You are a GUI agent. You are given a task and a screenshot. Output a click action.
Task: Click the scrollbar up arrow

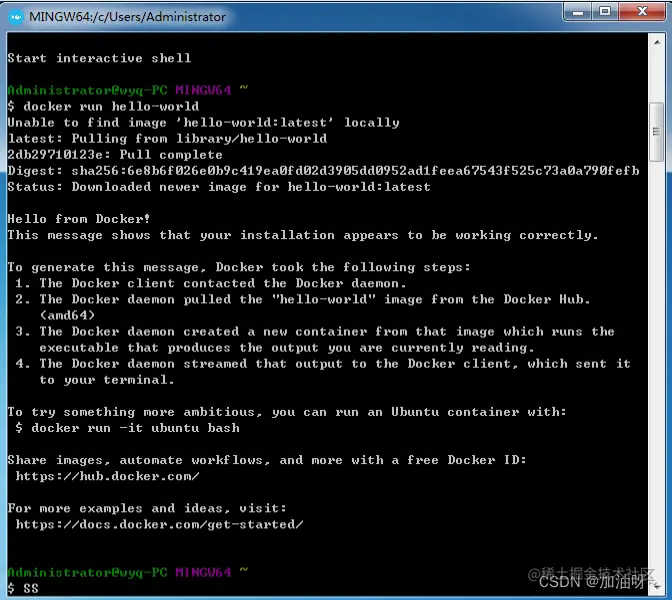[x=657, y=42]
